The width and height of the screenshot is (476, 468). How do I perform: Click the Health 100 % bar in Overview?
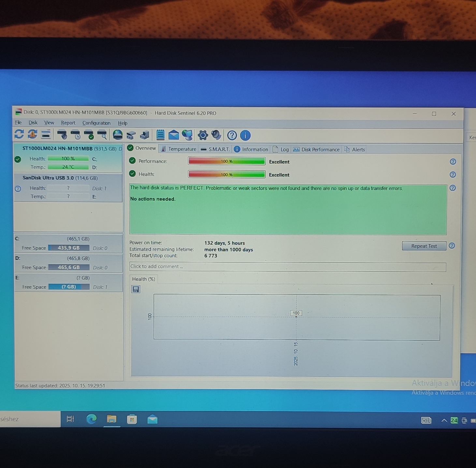(x=227, y=174)
